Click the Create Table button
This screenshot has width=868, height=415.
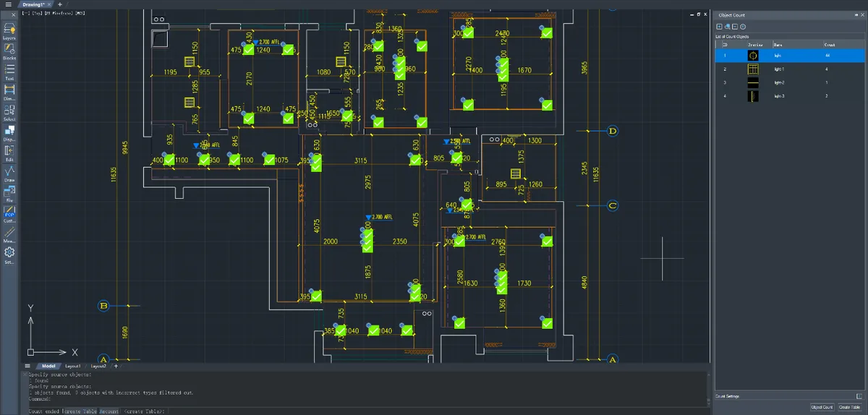(x=850, y=407)
